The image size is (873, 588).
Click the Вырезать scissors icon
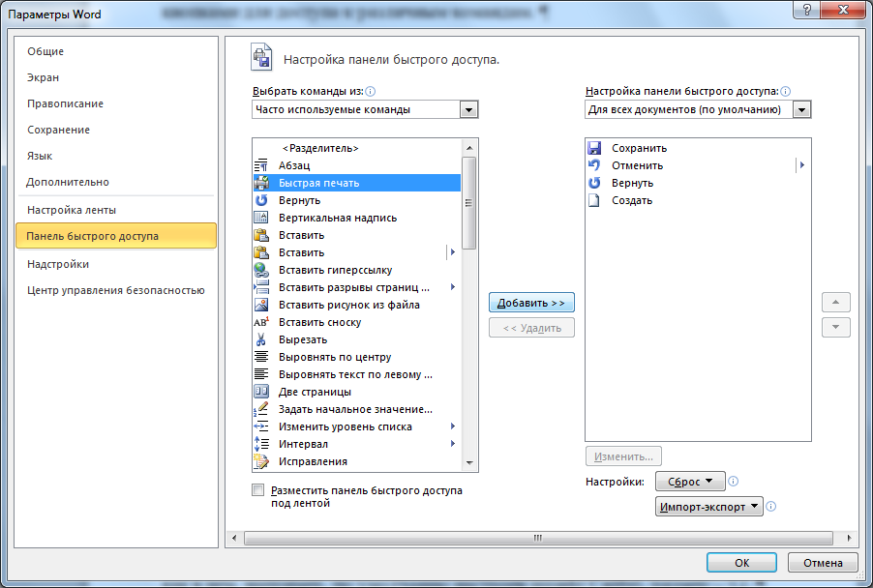261,339
